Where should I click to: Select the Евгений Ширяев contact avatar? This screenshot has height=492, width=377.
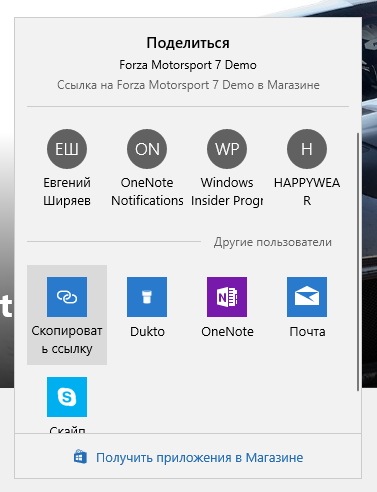pos(67,149)
